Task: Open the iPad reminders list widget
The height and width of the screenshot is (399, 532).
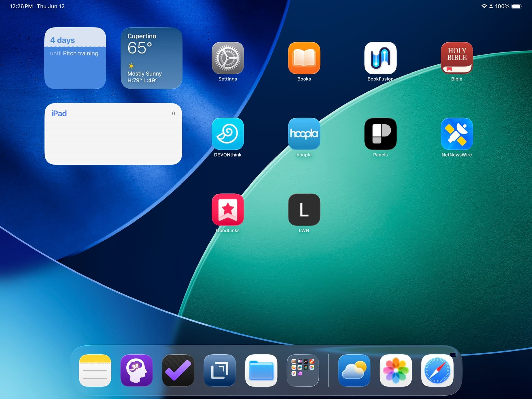Action: pyautogui.click(x=113, y=134)
